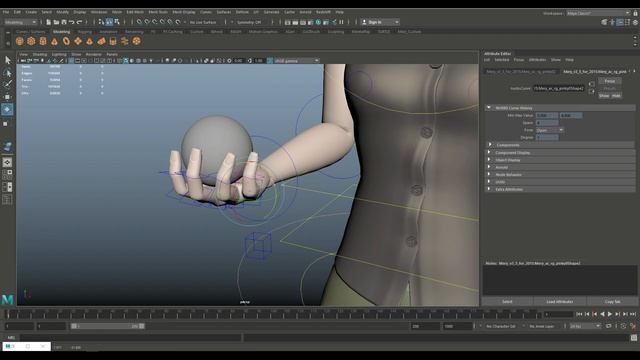Click the polygon sphere shelf icon

(x=20, y=41)
